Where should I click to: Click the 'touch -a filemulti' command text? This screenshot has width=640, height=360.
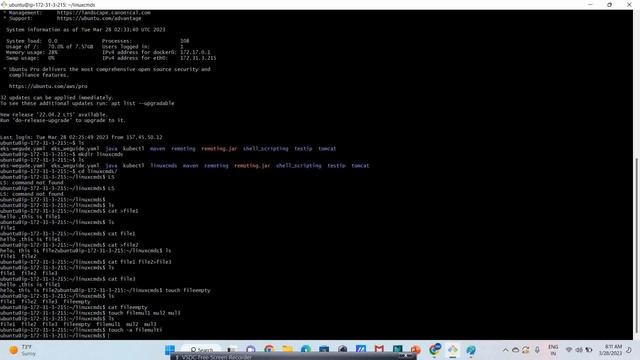click(135, 330)
